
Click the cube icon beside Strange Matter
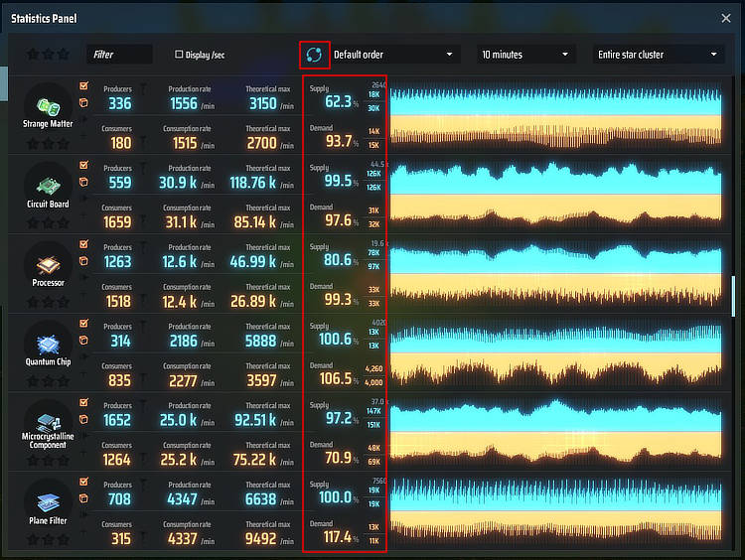[83, 102]
